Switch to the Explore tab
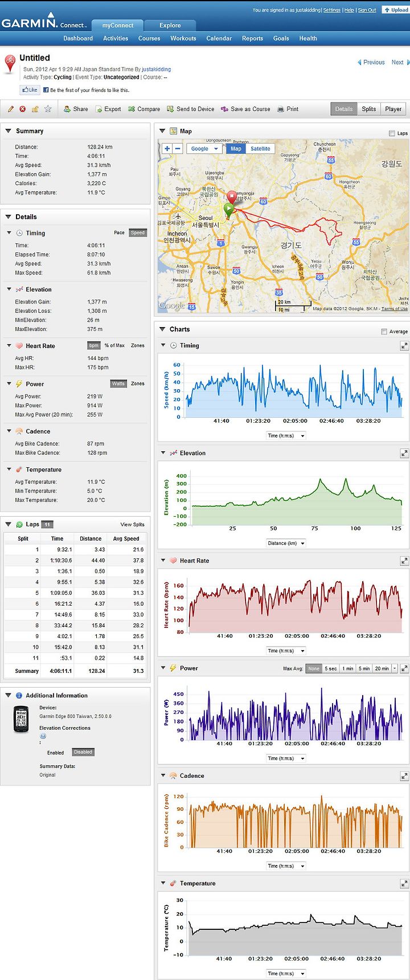 click(170, 25)
